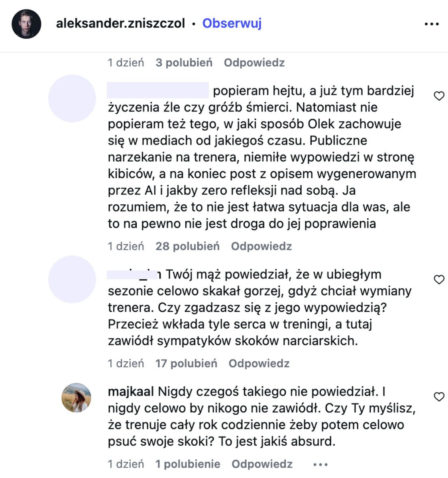Expand likers list via 28 polubień
Viewport: 448px width, 478px height.
click(x=187, y=246)
